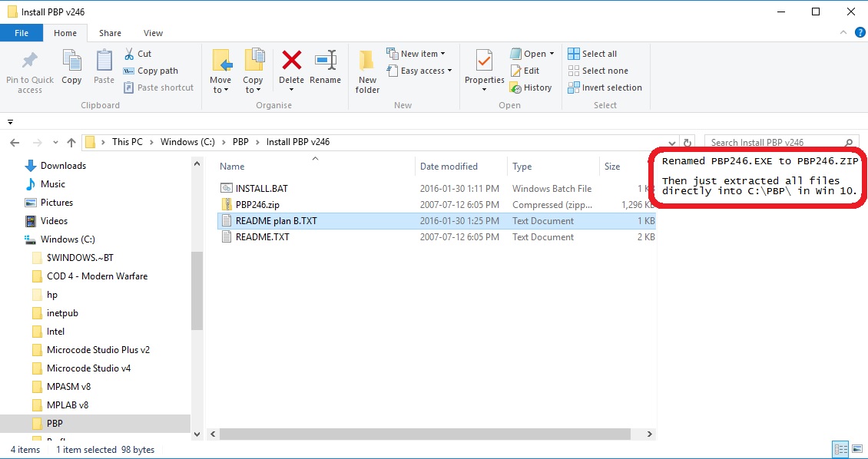Sort by Date modified column

[449, 167]
